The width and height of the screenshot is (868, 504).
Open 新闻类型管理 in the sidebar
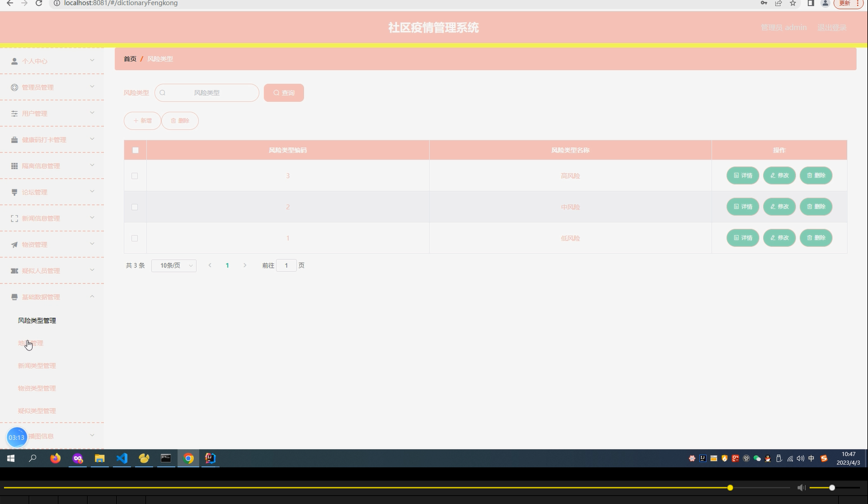[x=37, y=365]
